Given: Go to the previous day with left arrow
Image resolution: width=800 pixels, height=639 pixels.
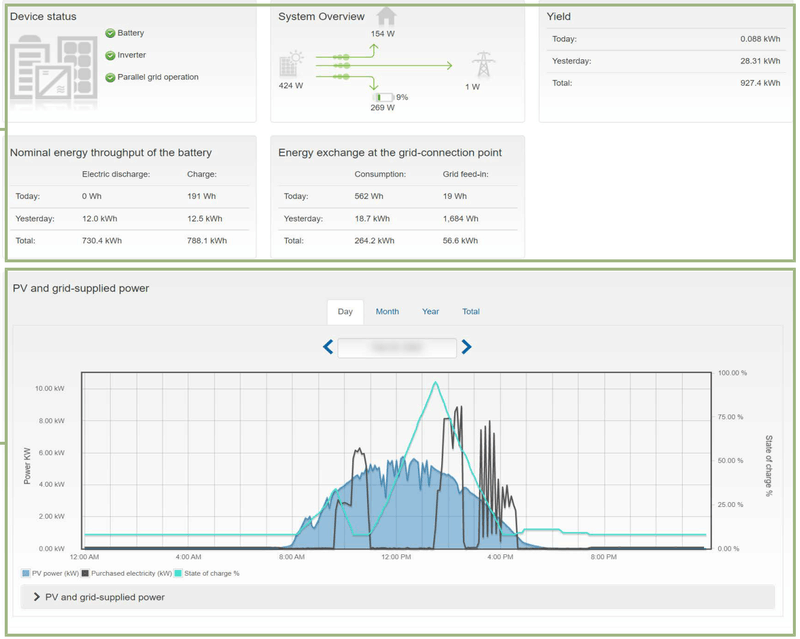Looking at the screenshot, I should tap(328, 347).
